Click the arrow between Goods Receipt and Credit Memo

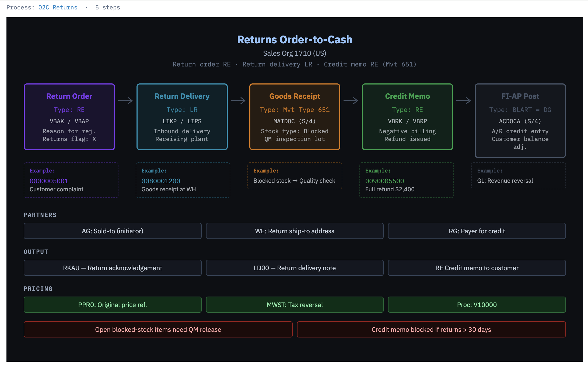[351, 101]
